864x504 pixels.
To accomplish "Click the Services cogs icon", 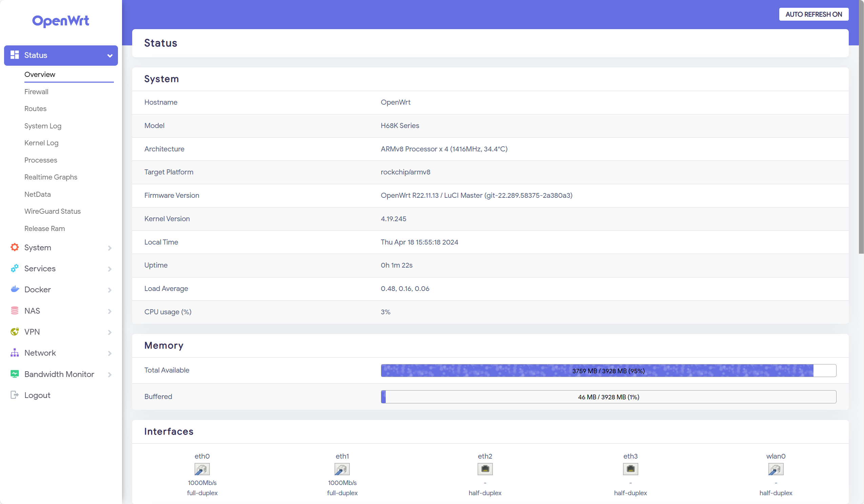I will [x=14, y=268].
